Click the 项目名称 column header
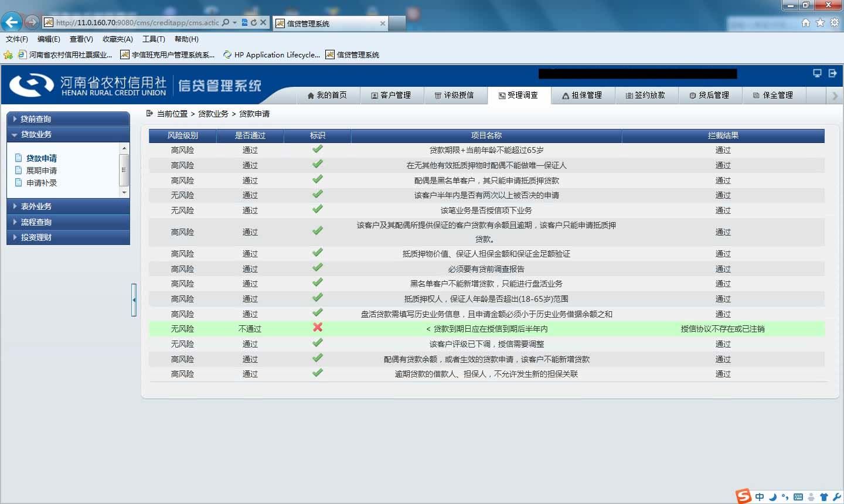This screenshot has width=844, height=504. pos(486,135)
